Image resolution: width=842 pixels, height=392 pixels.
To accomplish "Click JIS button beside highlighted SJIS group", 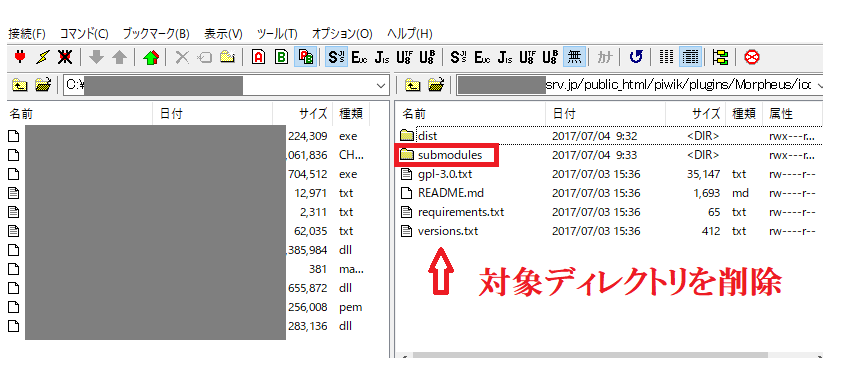I will (382, 57).
